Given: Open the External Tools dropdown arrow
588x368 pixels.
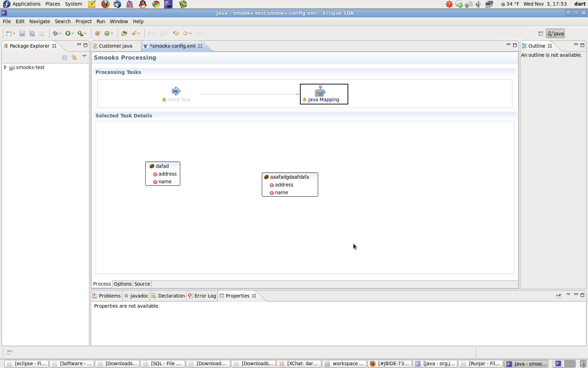Looking at the screenshot, I should point(86,34).
